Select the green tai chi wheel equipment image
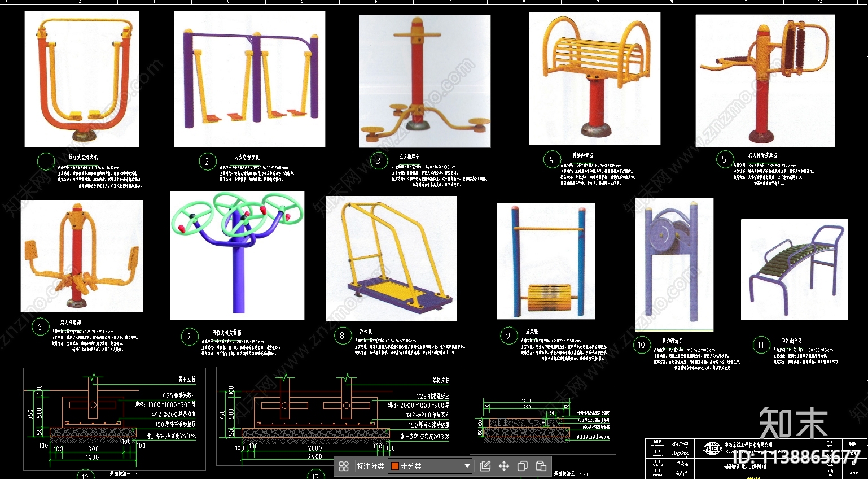 tap(237, 255)
